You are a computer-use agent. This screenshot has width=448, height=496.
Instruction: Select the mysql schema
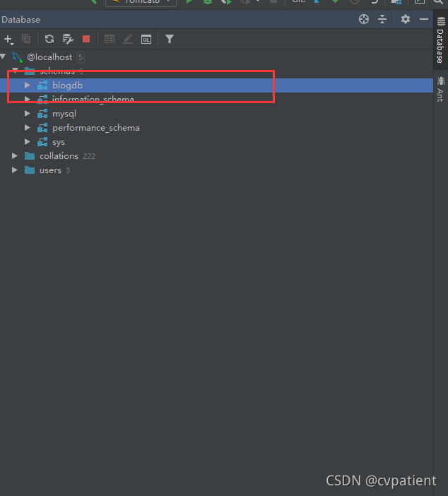[x=64, y=114]
